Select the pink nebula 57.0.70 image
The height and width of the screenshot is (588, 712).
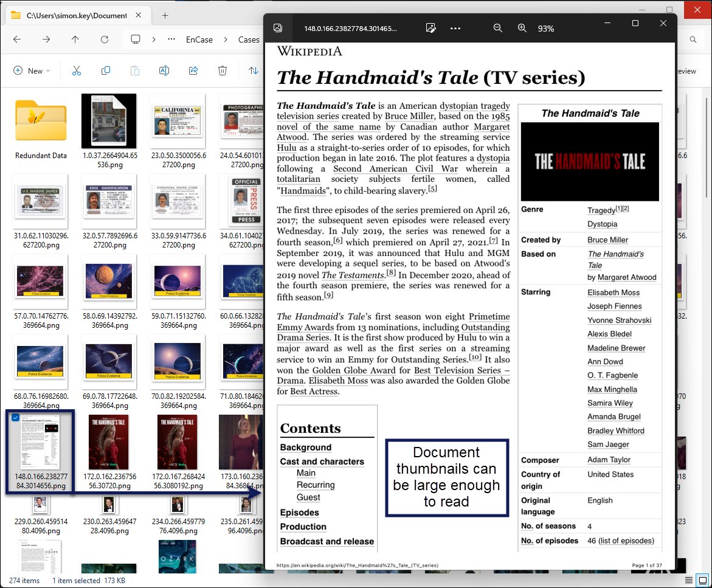pos(40,282)
